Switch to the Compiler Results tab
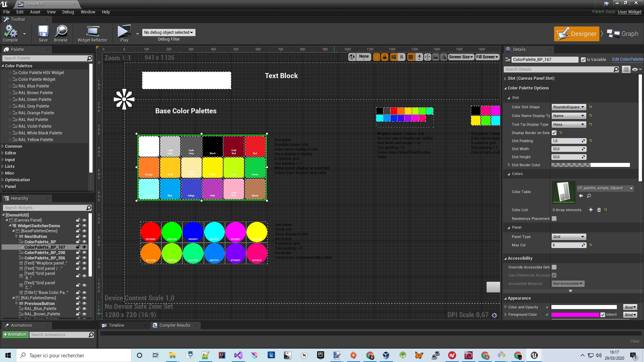This screenshot has height=362, width=644. (x=174, y=325)
